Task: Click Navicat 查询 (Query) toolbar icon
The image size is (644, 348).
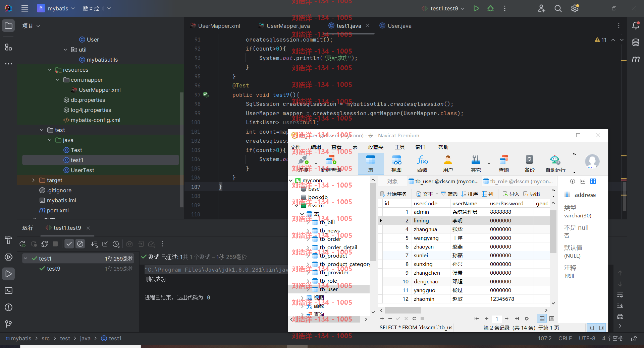Action: [503, 164]
